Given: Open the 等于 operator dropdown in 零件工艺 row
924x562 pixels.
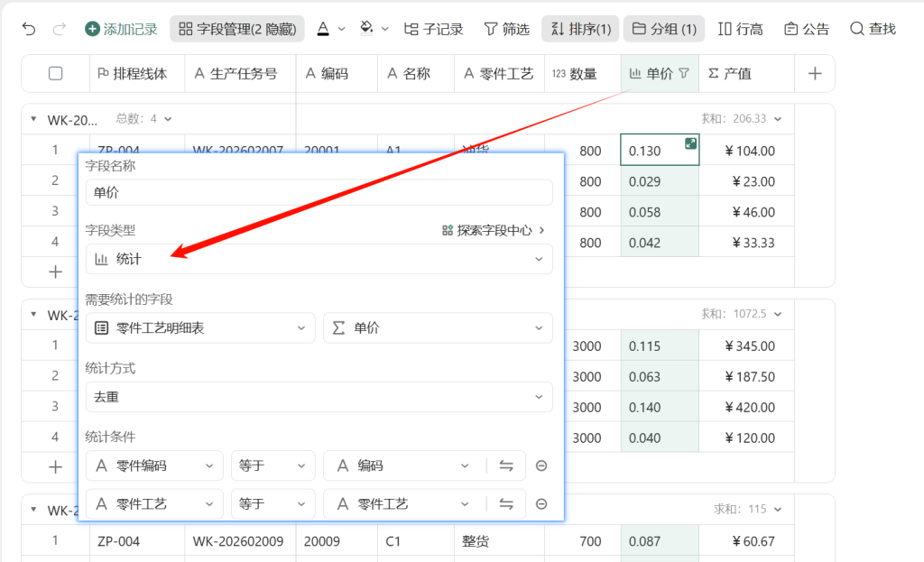Looking at the screenshot, I should coord(273,504).
